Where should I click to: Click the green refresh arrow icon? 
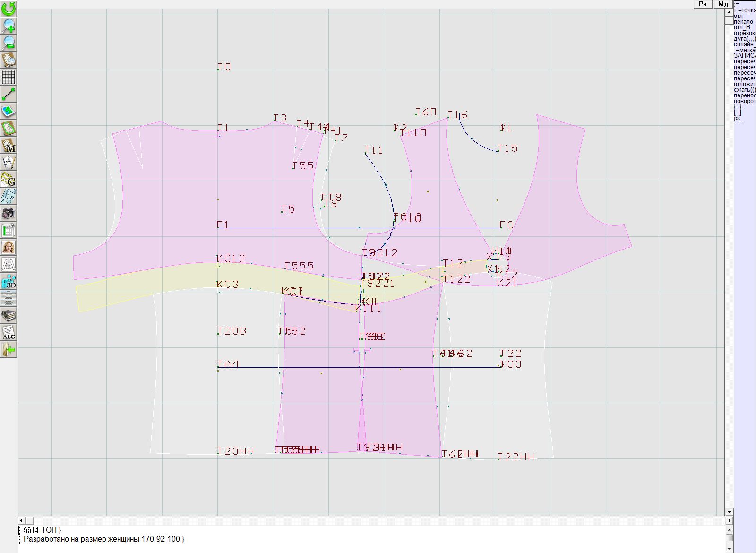(9, 9)
